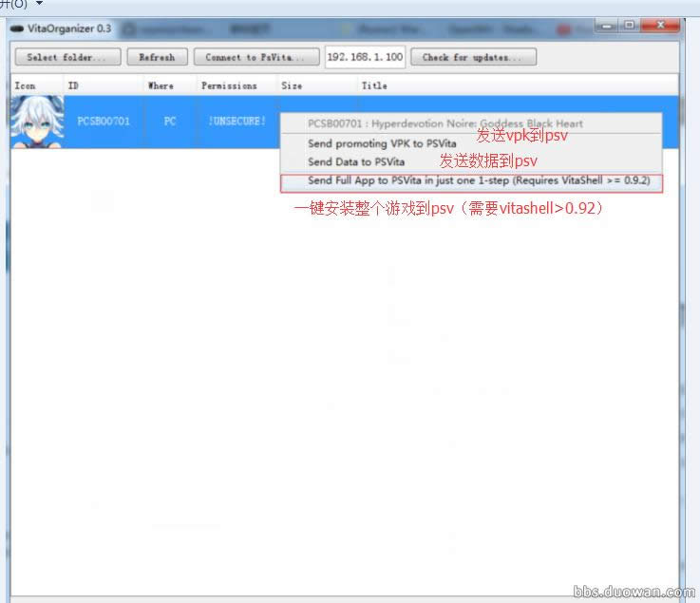Viewport: 700px width, 603px height.
Task: Click the !UNSECURE! permissions cell
Action: click(236, 122)
